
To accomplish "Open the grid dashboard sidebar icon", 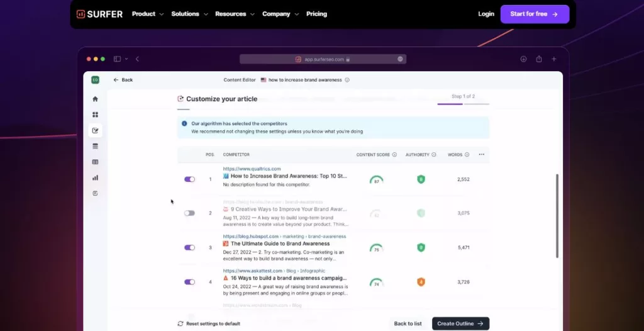I will coord(96,115).
